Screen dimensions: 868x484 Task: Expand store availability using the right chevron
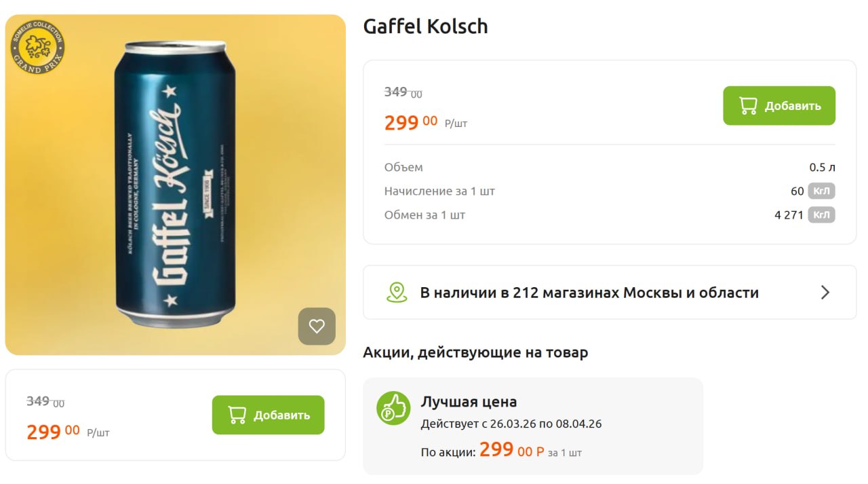(x=825, y=293)
